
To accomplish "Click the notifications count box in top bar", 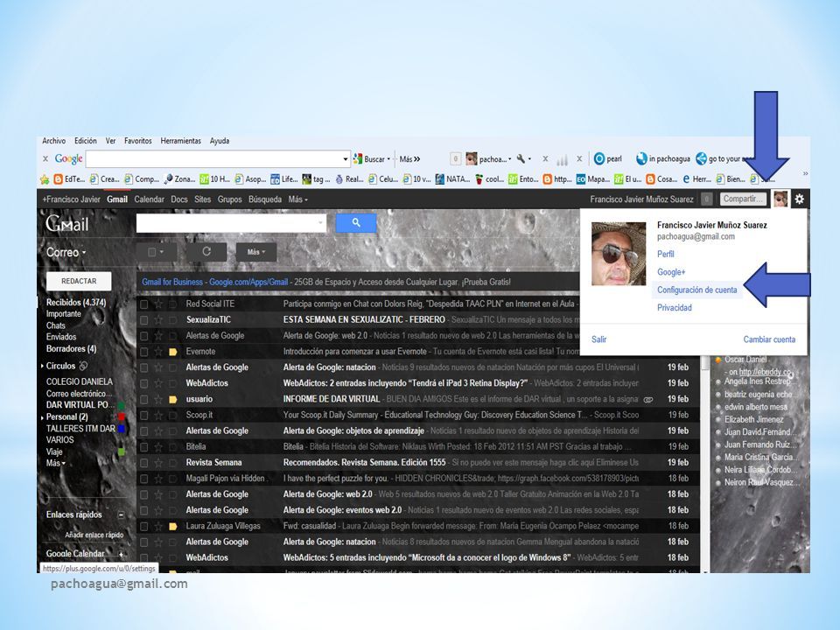I will click(x=707, y=199).
